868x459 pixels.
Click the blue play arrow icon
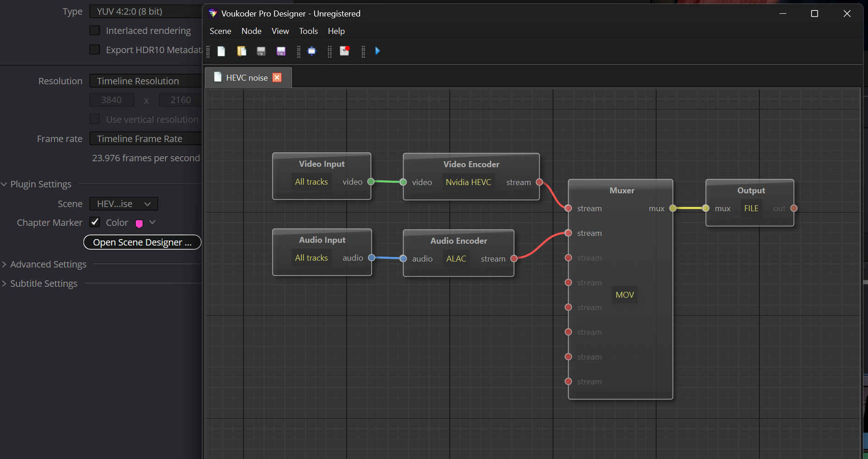(377, 51)
